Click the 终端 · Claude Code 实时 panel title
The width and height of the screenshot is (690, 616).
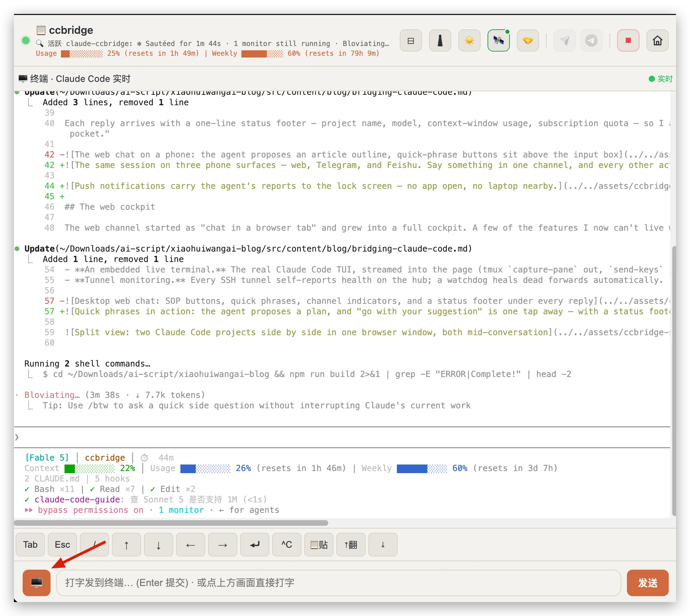click(x=75, y=79)
